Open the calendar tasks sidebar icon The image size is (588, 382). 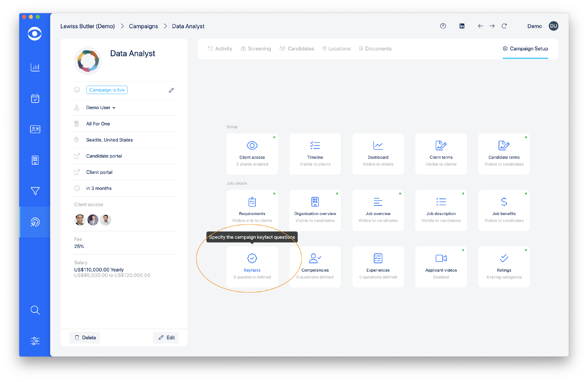[x=35, y=98]
